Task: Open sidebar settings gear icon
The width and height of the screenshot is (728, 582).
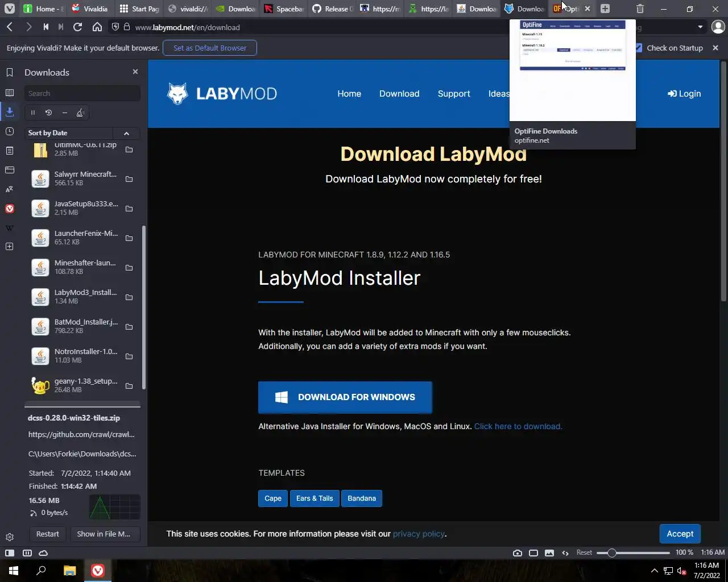Action: point(10,537)
